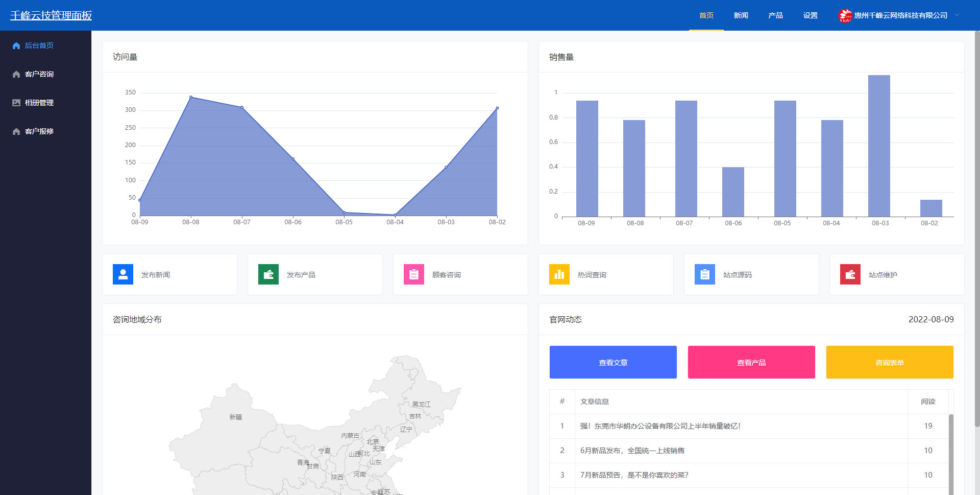Click the blue clipboard icon for 站点源码
Viewport: 980px width, 495px height.
[705, 274]
